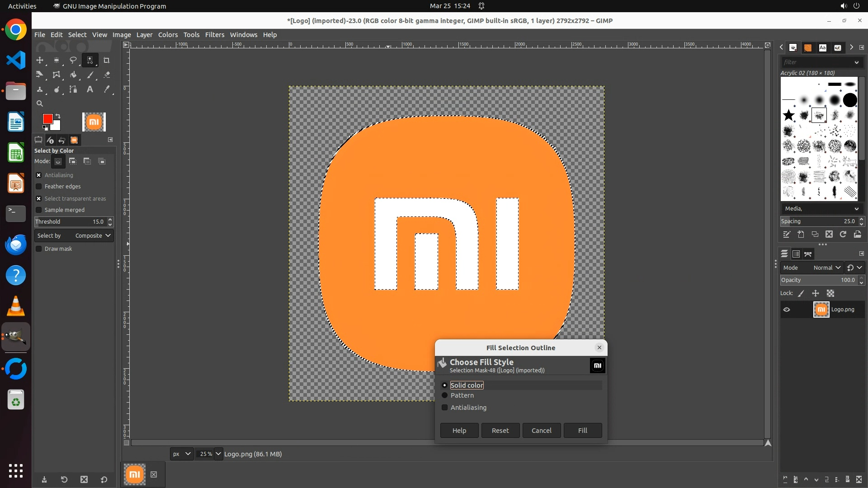The height and width of the screenshot is (488, 868).
Task: Activate the Text tool
Action: click(90, 89)
